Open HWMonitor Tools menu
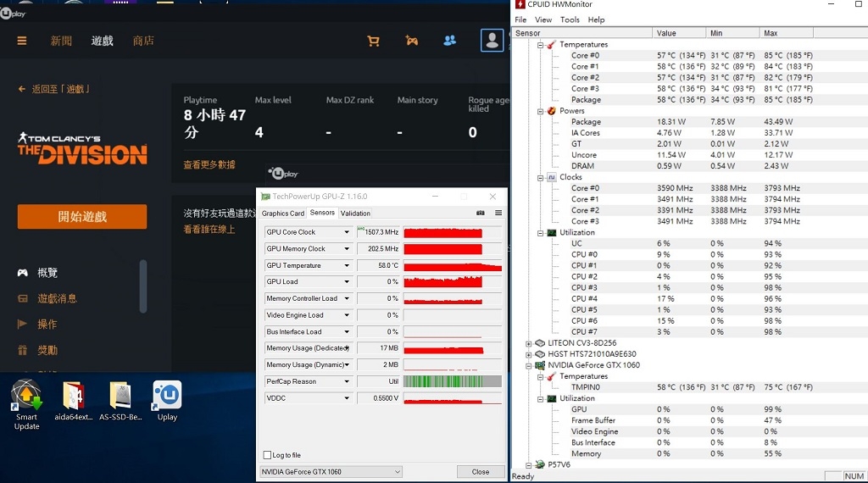The height and width of the screenshot is (483, 868). click(570, 19)
